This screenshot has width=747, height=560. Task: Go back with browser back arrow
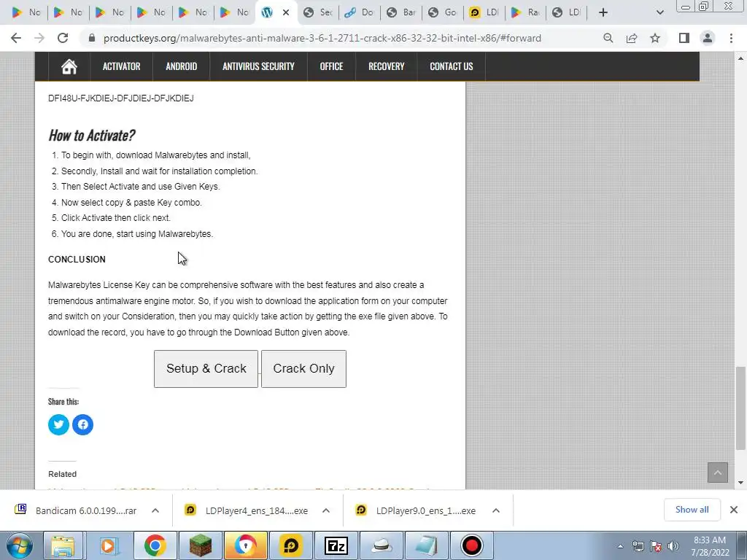pos(16,38)
